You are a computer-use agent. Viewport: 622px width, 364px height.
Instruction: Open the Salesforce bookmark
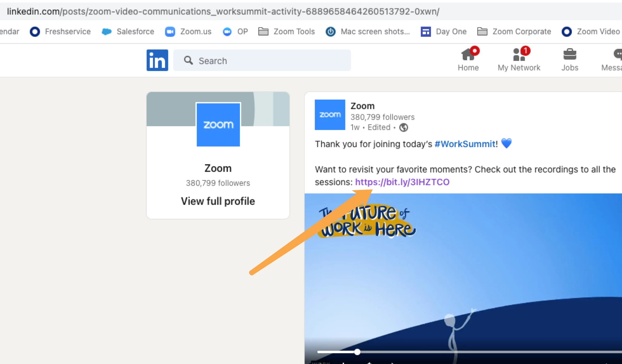pos(128,32)
